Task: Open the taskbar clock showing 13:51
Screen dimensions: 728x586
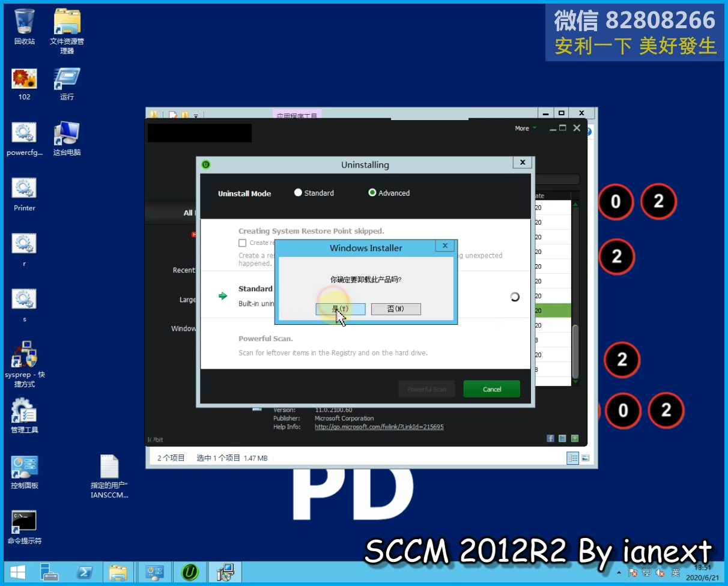Action: pyautogui.click(x=702, y=572)
